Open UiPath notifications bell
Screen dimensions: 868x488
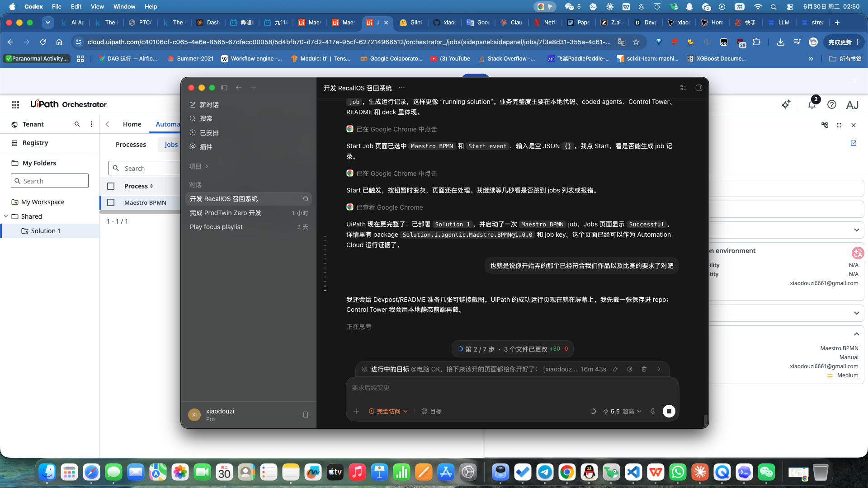tap(812, 104)
